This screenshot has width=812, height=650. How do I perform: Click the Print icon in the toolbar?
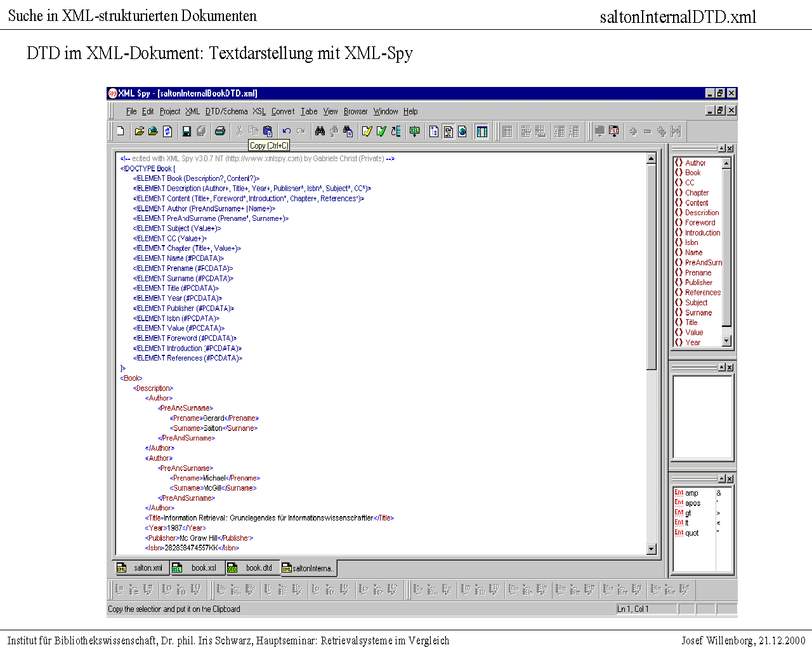[219, 131]
